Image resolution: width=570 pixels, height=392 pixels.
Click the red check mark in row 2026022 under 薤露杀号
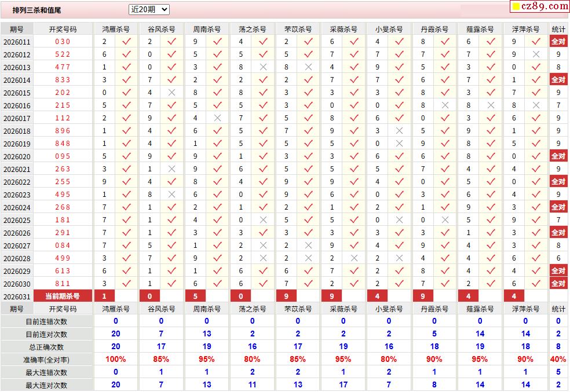tap(491, 182)
